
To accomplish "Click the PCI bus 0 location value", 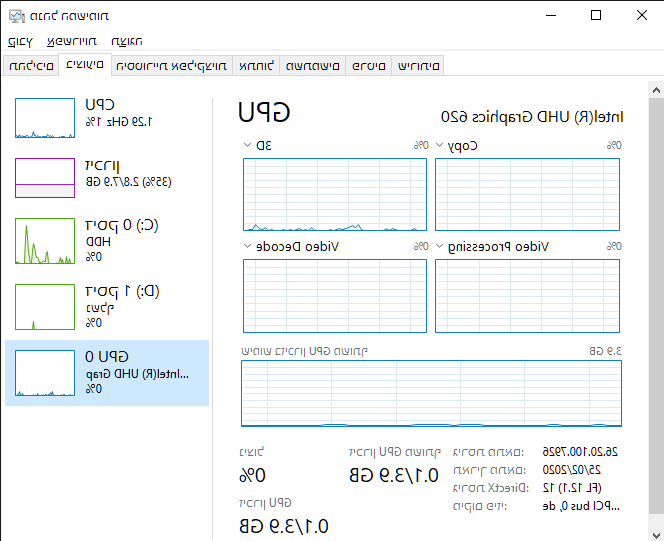I will coord(581,506).
